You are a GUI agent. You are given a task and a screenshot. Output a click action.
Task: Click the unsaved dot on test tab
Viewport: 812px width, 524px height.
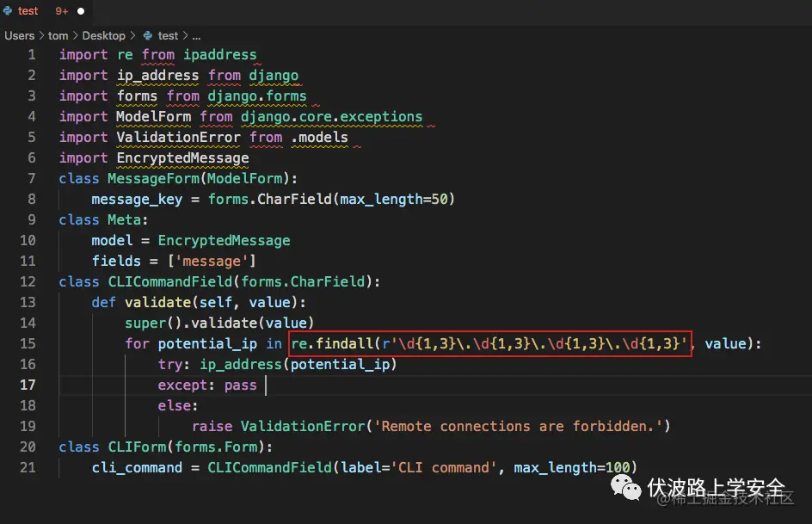pyautogui.click(x=81, y=11)
